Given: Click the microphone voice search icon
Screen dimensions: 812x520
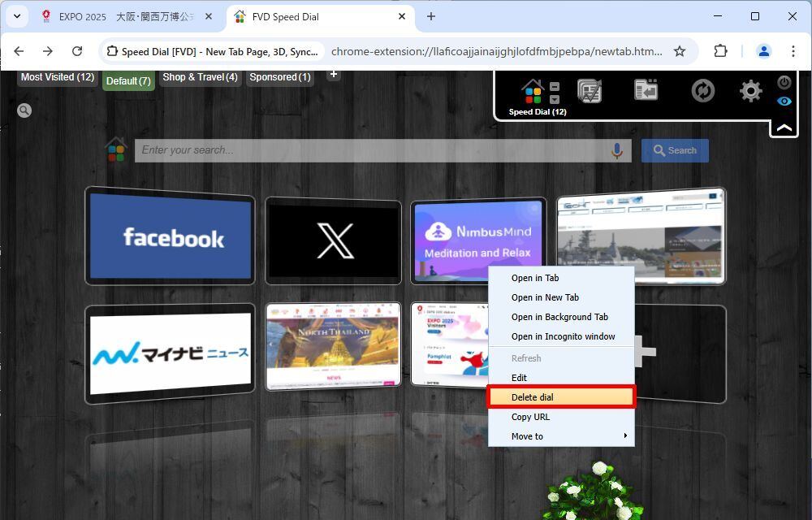Looking at the screenshot, I should [x=616, y=150].
